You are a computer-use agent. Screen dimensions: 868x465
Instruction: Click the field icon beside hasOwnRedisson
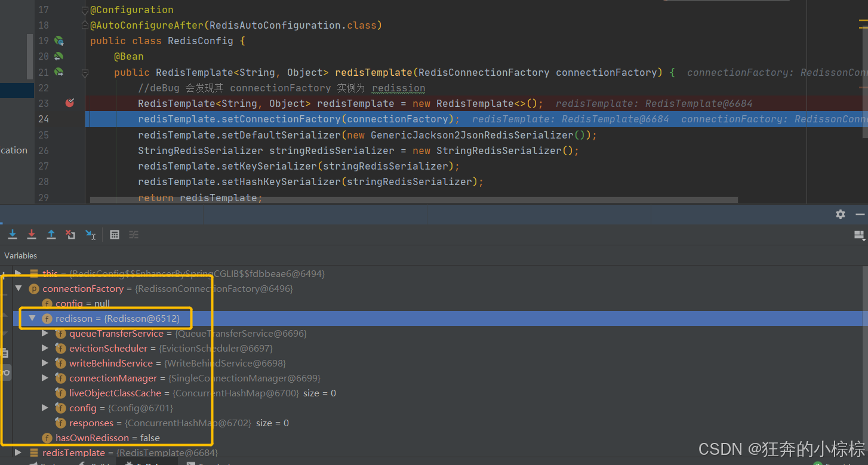(x=47, y=438)
